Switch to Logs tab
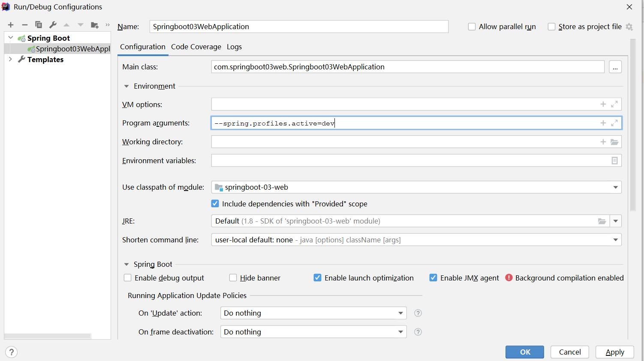Image resolution: width=644 pixels, height=361 pixels. (234, 47)
